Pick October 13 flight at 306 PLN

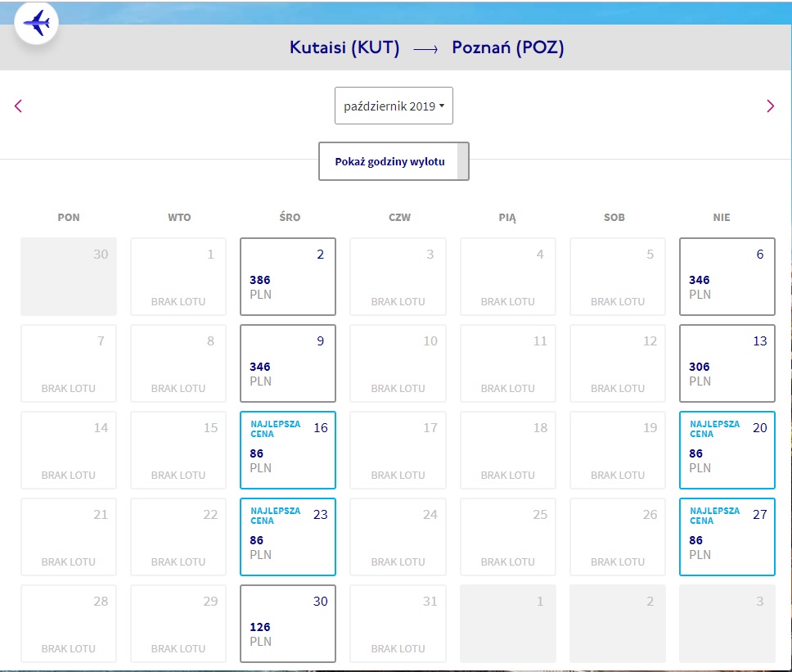[727, 363]
